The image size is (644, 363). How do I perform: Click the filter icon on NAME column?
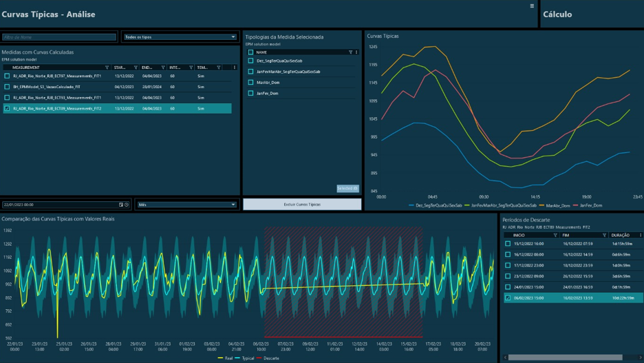pyautogui.click(x=350, y=52)
